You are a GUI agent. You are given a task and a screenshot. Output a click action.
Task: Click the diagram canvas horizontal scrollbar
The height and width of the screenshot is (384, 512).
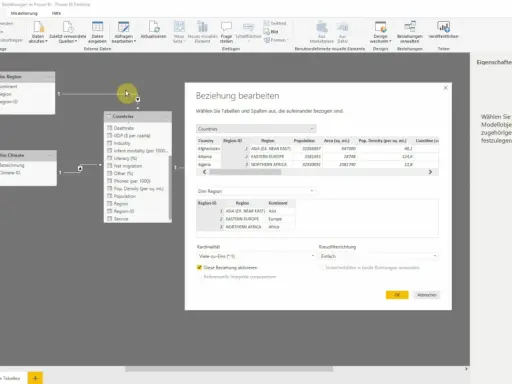(229, 369)
